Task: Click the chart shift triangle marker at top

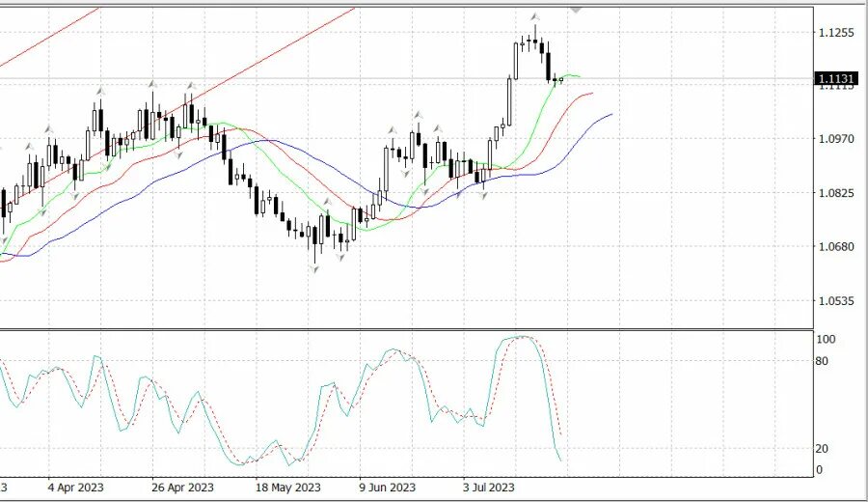Action: [576, 11]
